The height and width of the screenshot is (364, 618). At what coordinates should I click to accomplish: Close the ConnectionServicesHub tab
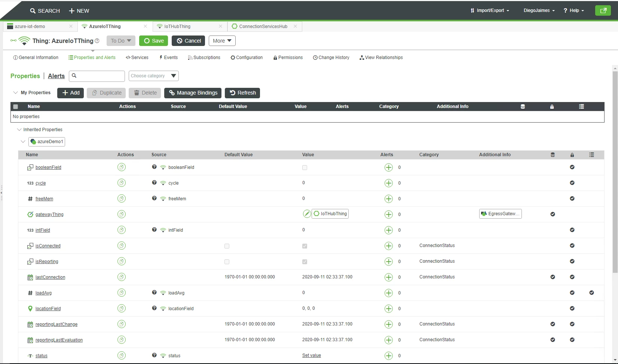pyautogui.click(x=296, y=26)
